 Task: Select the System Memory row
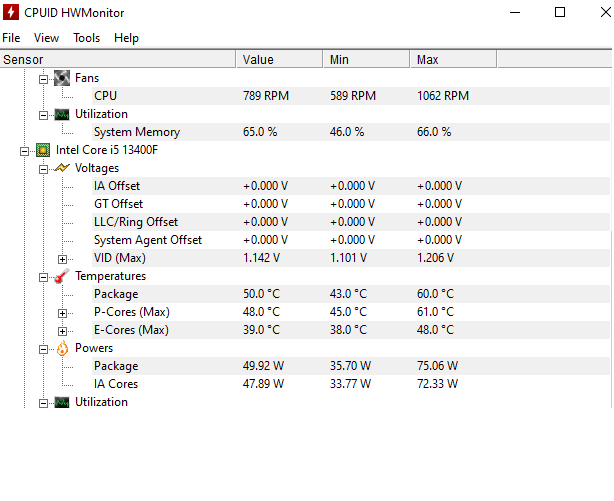(x=351, y=132)
